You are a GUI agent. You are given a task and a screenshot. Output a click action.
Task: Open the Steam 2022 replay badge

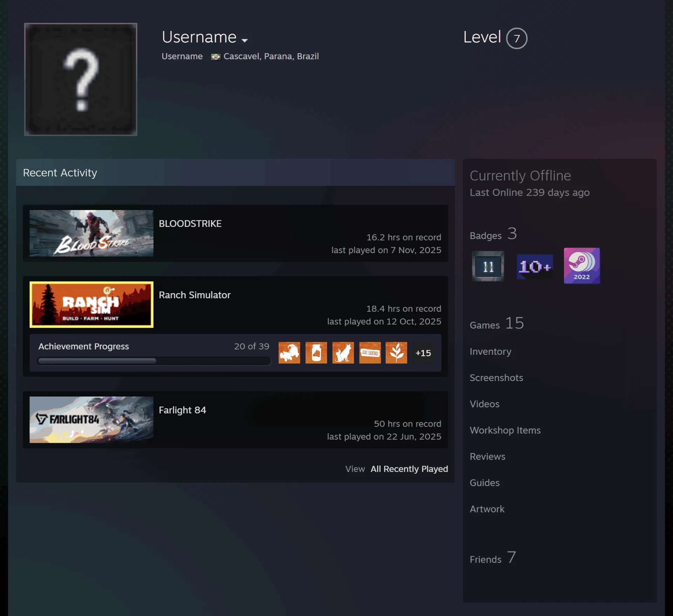[x=582, y=266]
